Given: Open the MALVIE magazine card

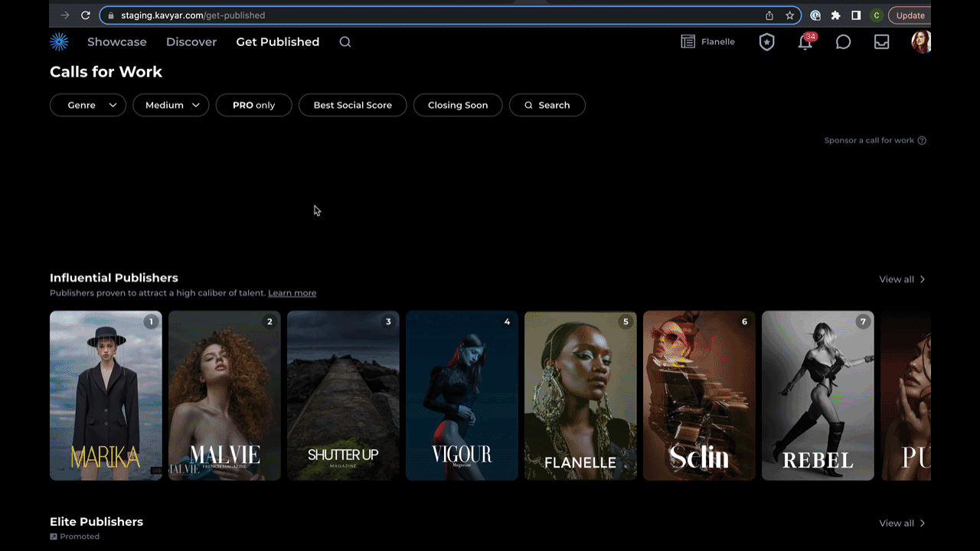Looking at the screenshot, I should point(224,396).
